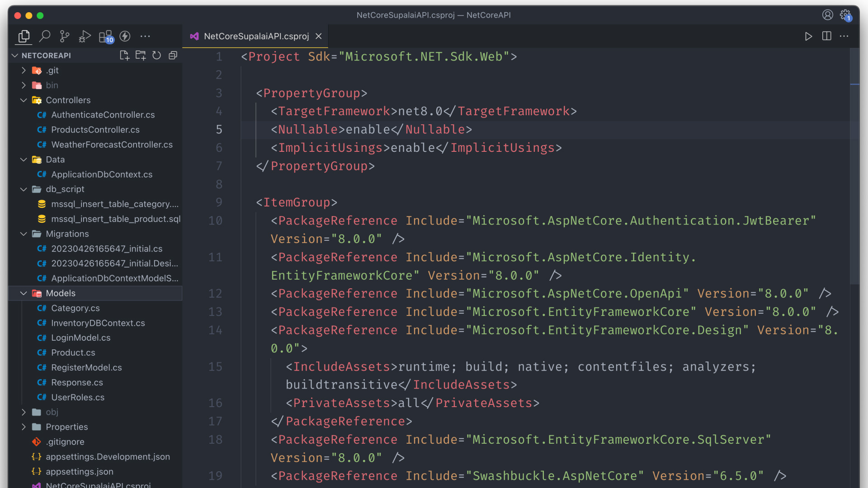
Task: Open appsettings.Development.json file
Action: [95, 457]
